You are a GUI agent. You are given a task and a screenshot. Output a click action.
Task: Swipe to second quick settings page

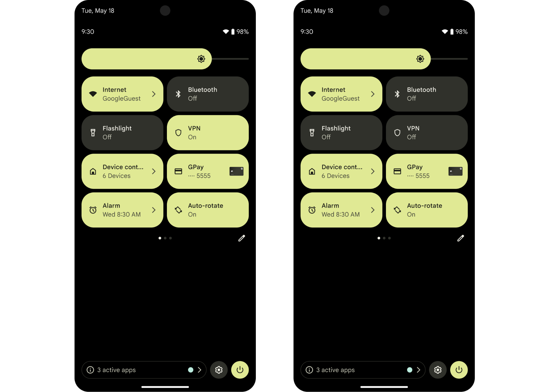tap(165, 238)
